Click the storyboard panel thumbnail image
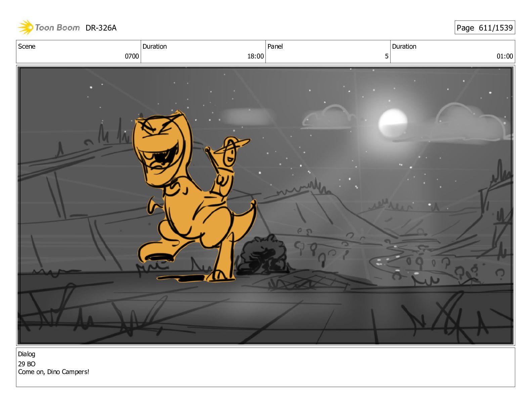The width and height of the screenshot is (532, 411). coord(265,205)
